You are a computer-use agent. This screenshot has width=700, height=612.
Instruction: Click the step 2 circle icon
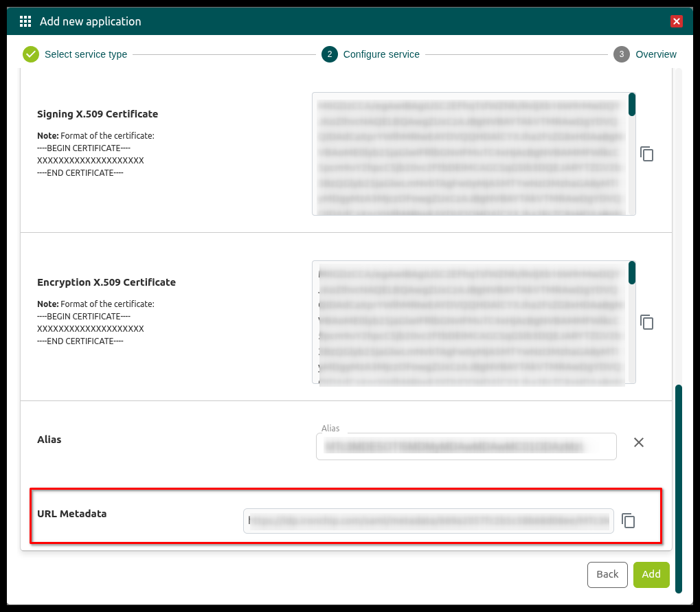pyautogui.click(x=330, y=54)
